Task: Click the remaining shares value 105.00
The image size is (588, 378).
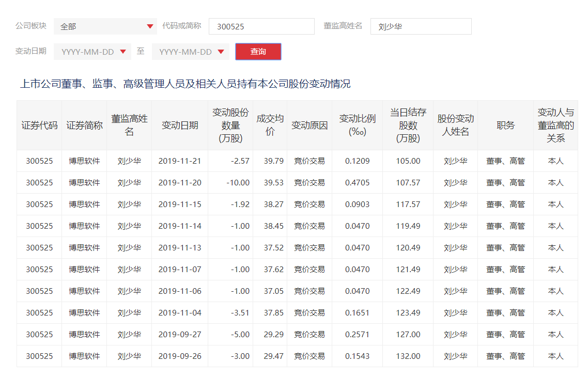Action: point(408,161)
